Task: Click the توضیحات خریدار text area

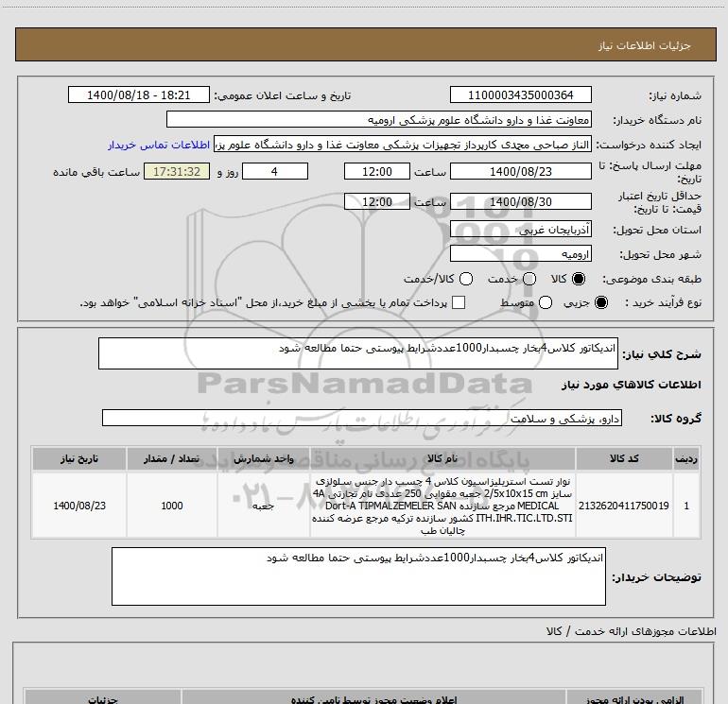Action: 357,575
